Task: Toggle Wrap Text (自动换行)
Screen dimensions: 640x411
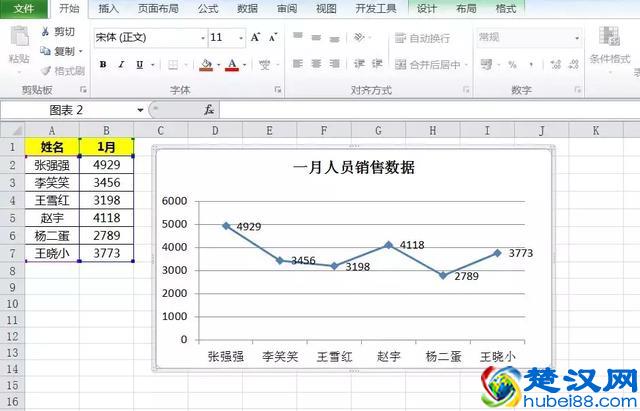Action: [x=422, y=38]
